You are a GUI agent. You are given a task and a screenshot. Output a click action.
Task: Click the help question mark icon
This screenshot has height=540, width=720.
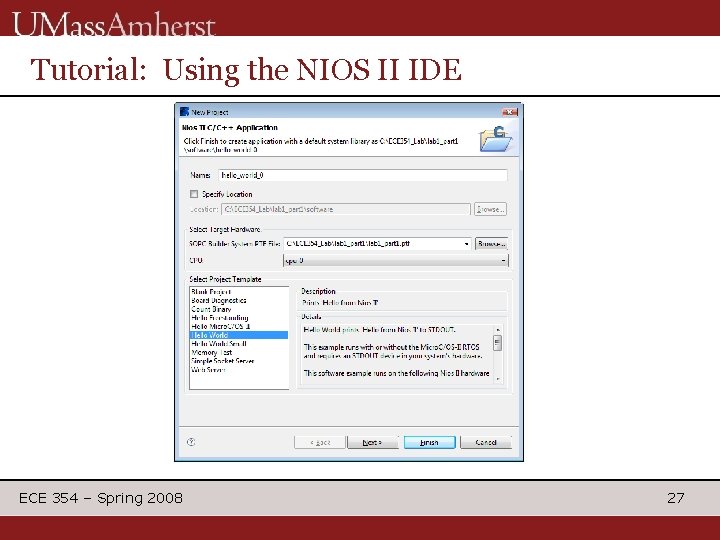(x=191, y=442)
